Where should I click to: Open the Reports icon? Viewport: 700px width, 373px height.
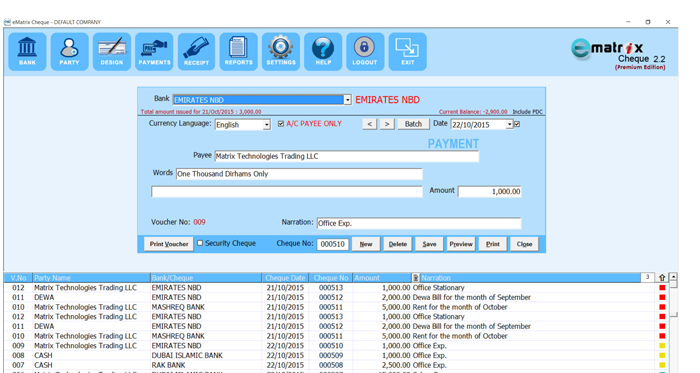(238, 52)
